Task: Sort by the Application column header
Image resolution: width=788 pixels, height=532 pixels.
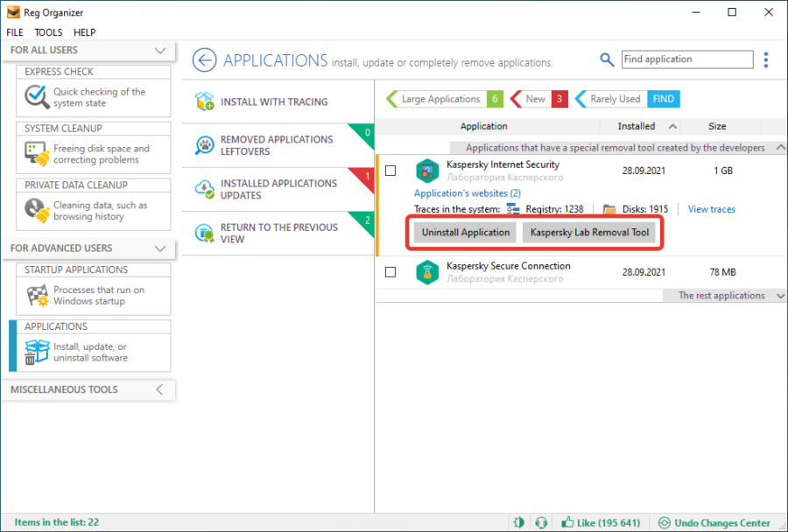Action: [x=483, y=126]
